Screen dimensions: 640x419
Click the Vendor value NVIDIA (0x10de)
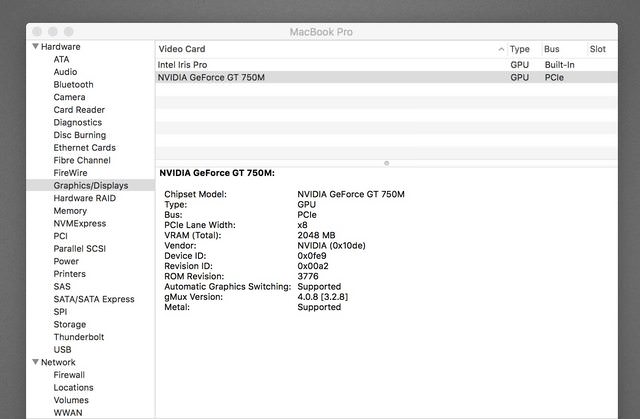pyautogui.click(x=331, y=246)
